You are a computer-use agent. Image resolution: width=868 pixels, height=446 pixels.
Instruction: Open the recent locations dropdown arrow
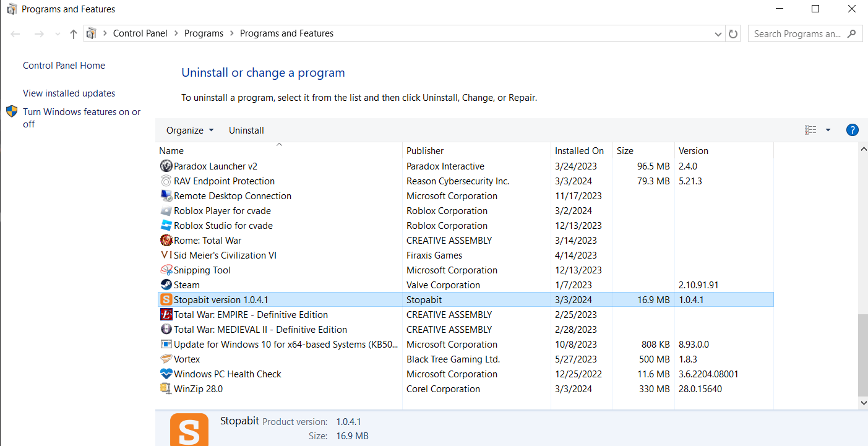point(58,34)
